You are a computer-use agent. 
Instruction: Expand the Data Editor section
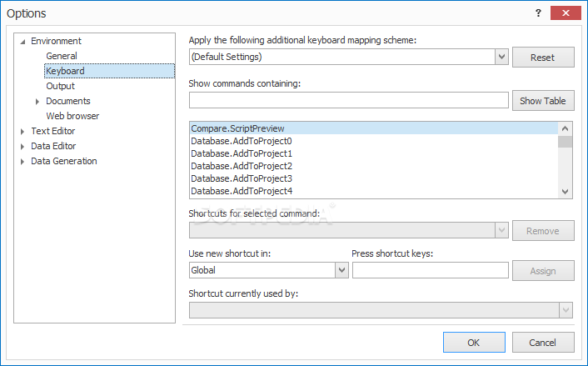[22, 147]
